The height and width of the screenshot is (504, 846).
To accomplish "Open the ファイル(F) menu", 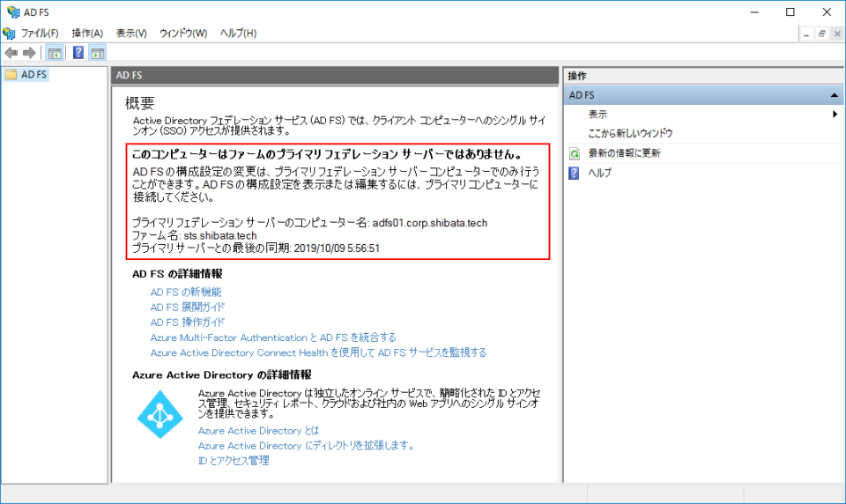I will pyautogui.click(x=40, y=33).
